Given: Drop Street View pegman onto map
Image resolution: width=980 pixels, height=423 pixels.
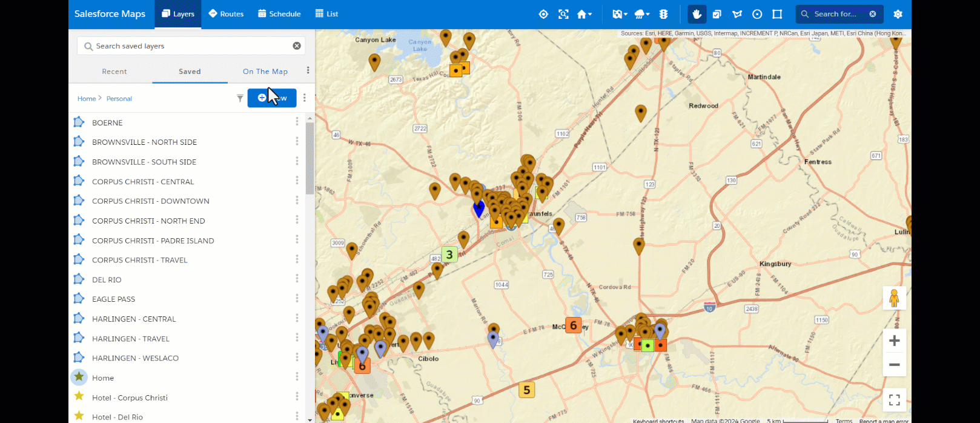Looking at the screenshot, I should tap(894, 298).
